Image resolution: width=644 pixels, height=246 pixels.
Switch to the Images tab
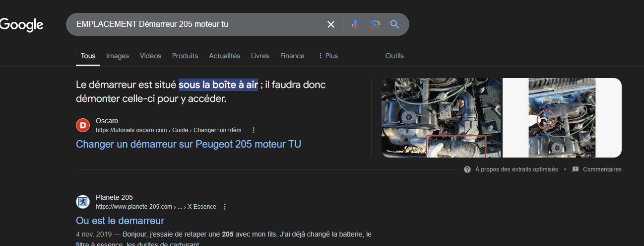pyautogui.click(x=118, y=56)
